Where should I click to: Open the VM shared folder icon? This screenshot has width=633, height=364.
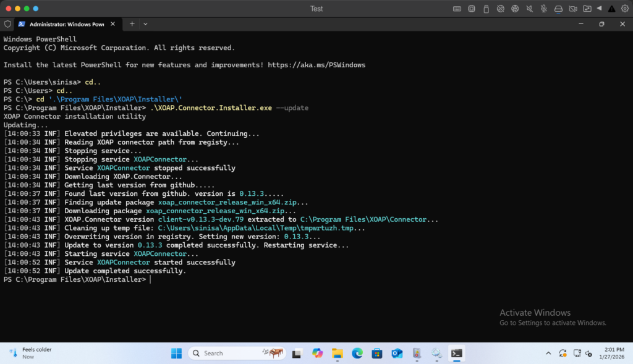[x=587, y=9]
